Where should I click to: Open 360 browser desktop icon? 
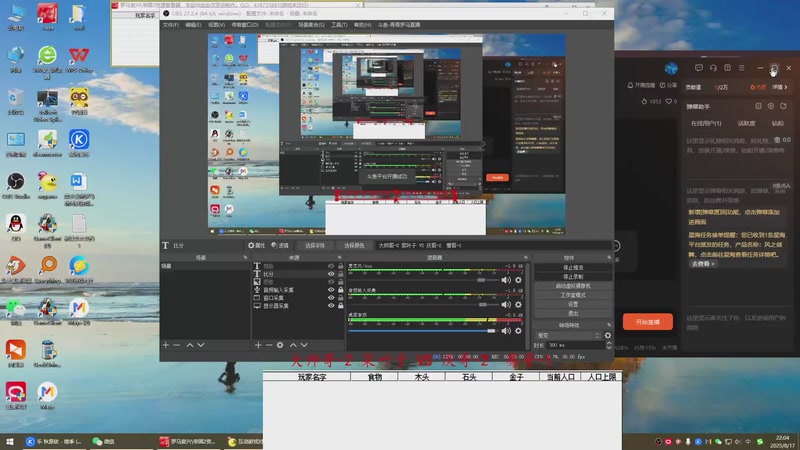click(47, 62)
